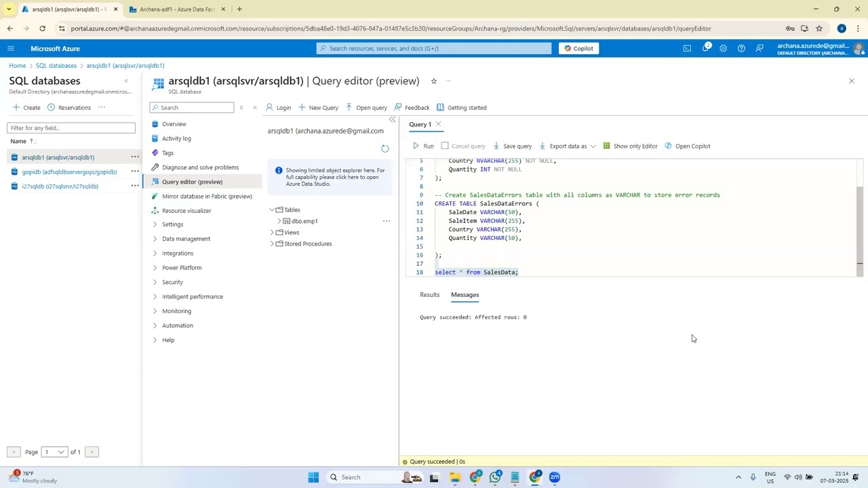This screenshot has height=488, width=868.
Task: Click Open Copilot in query toolbar
Action: [x=687, y=146]
